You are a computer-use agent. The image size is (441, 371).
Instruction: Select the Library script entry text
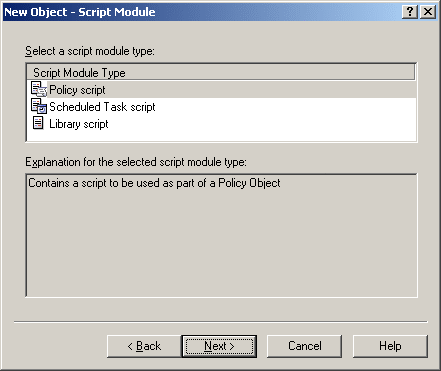point(79,124)
